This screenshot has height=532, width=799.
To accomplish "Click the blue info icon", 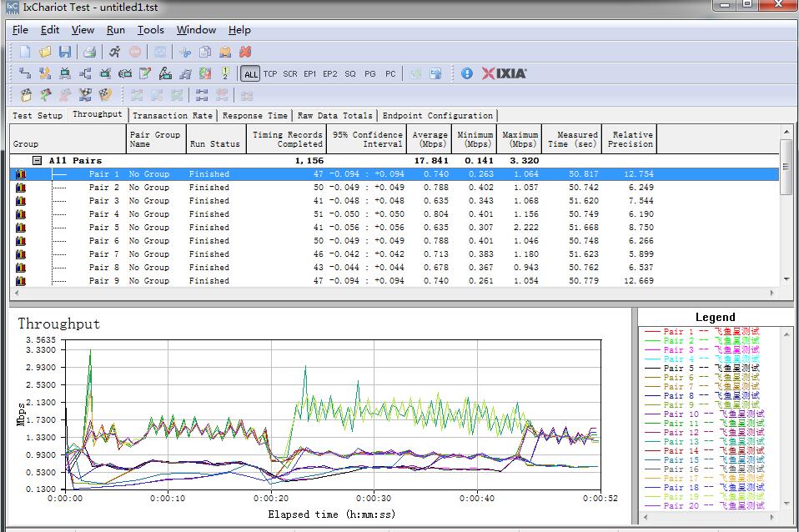I will click(466, 73).
